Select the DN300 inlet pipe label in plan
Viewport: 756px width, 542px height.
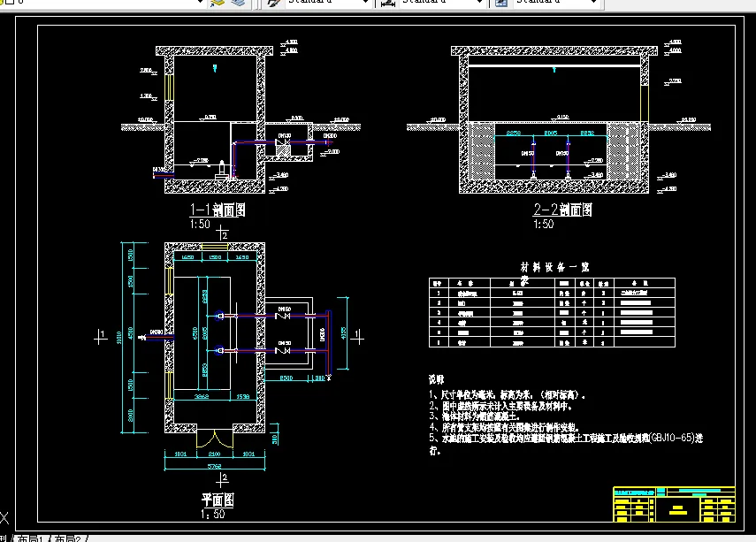(x=157, y=332)
